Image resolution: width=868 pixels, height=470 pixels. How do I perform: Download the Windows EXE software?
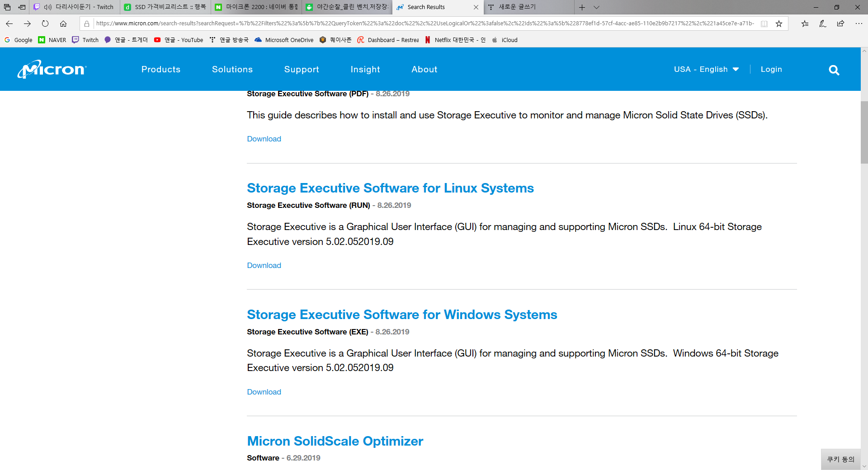pos(264,392)
